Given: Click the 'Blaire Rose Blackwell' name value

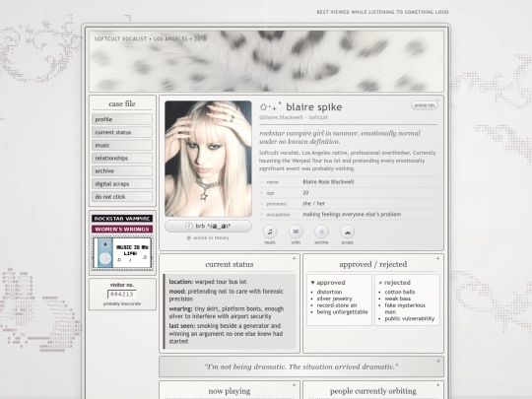Looking at the screenshot, I should (x=328, y=182).
